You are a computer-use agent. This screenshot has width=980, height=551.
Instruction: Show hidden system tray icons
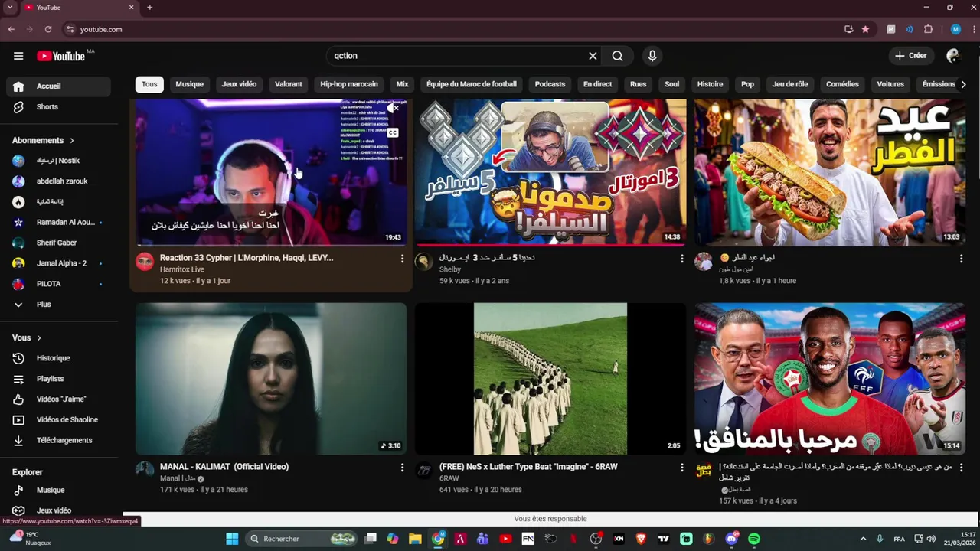tap(863, 539)
